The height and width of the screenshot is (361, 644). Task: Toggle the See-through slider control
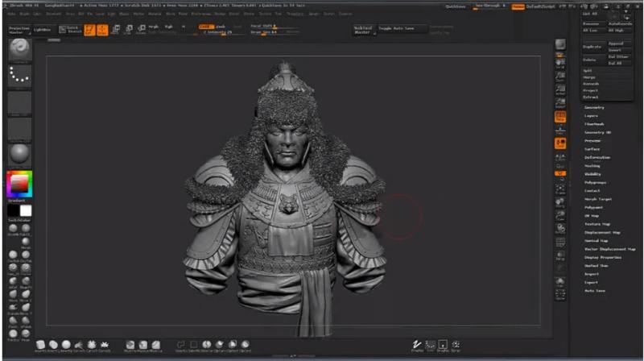coord(489,6)
